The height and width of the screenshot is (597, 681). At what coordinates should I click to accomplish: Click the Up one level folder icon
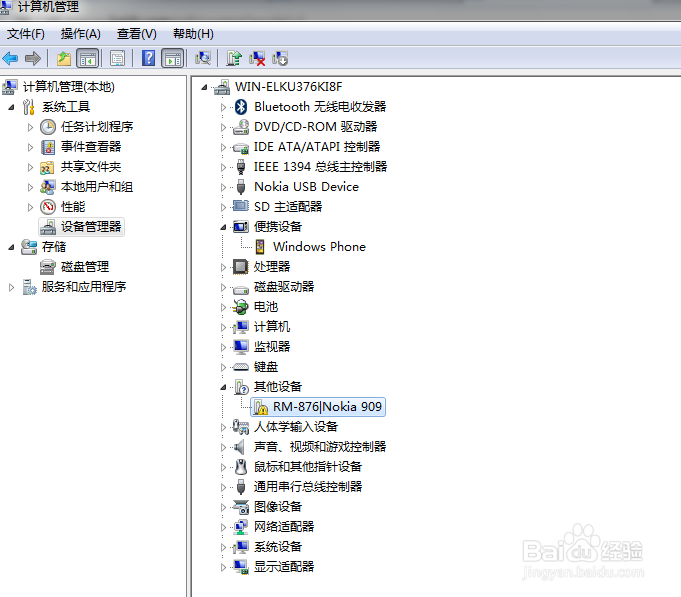pyautogui.click(x=64, y=58)
